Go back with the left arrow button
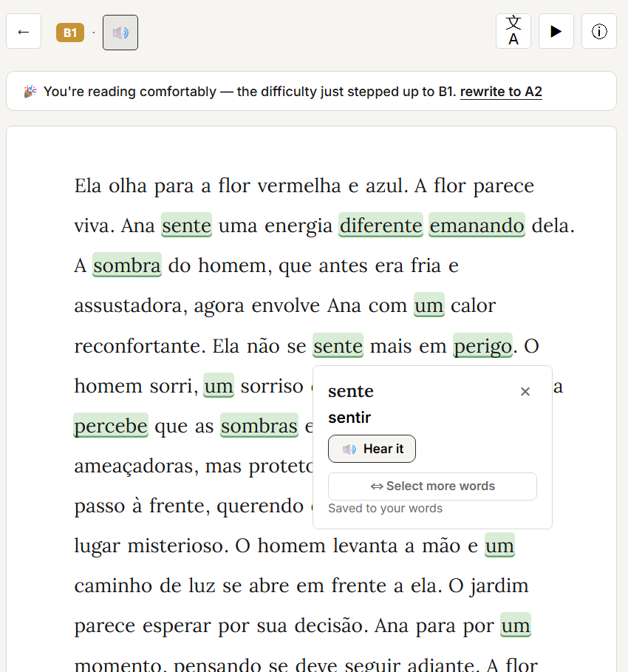The height and width of the screenshot is (672, 628). coord(24,31)
